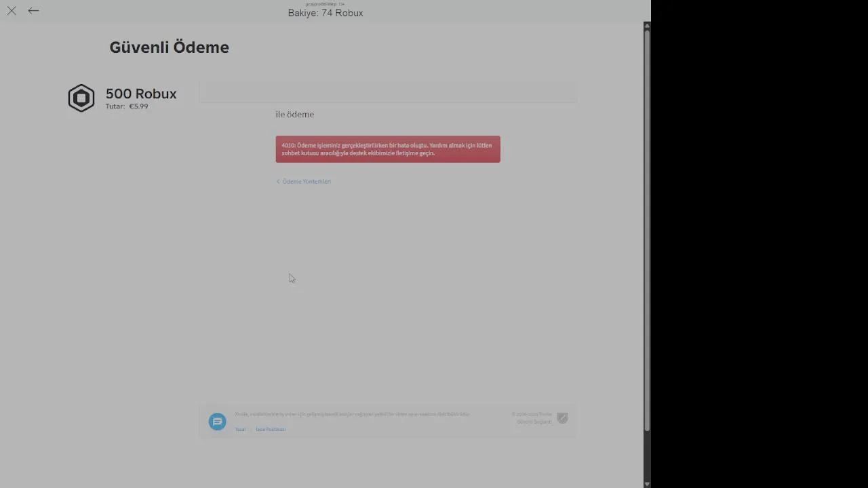Click the '500 Robux' product title
This screenshot has height=488, width=868.
click(x=141, y=94)
